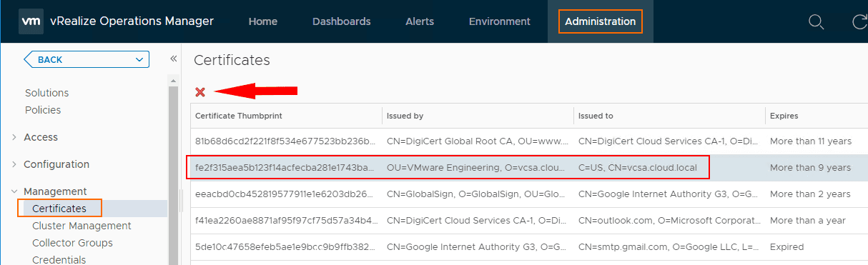Click CN=DigiCert Cloud Services CA-1 issued-to cell
This screenshot has width=868, height=265.
click(x=669, y=141)
